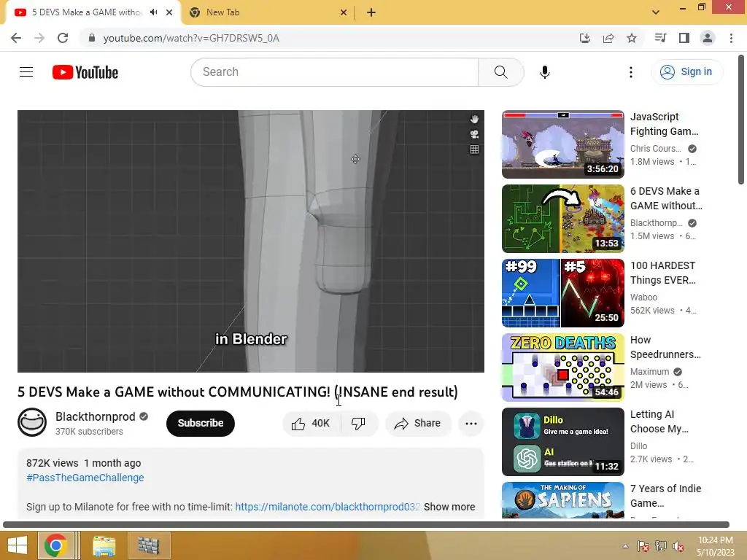Open The Making of Sapiens thumbnail
This screenshot has height=560, width=747.
[x=562, y=500]
